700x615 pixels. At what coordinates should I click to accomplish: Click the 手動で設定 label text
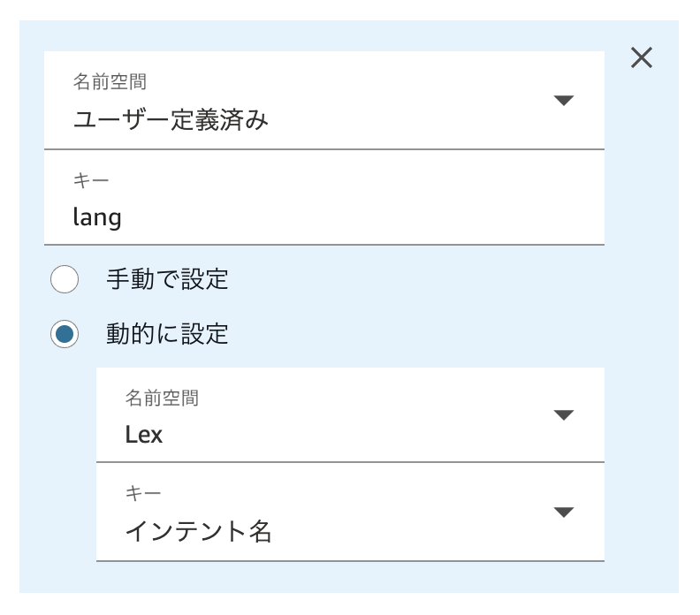(167, 280)
